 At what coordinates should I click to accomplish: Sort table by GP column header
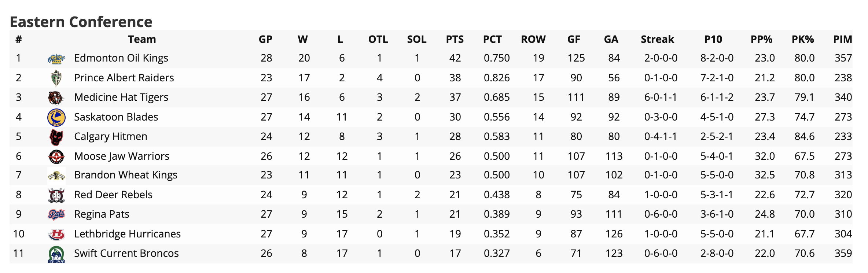click(x=265, y=39)
